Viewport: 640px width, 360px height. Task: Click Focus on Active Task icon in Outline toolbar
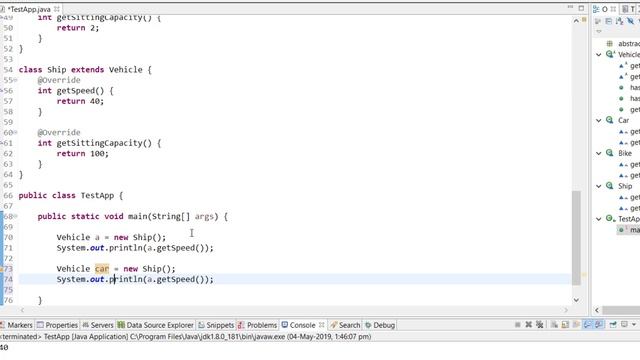598,21
